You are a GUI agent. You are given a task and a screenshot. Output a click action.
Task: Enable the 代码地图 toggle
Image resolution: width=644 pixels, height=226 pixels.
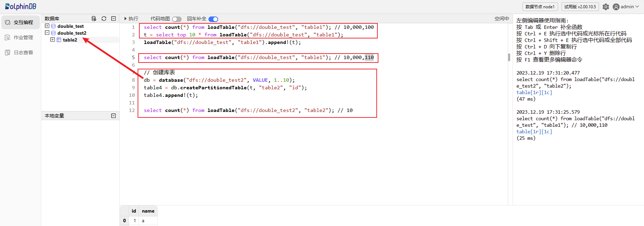pos(177,19)
